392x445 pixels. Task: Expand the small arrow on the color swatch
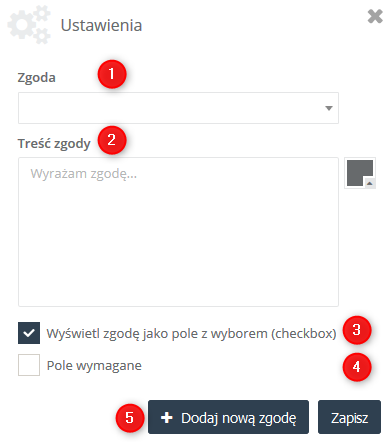click(x=370, y=184)
